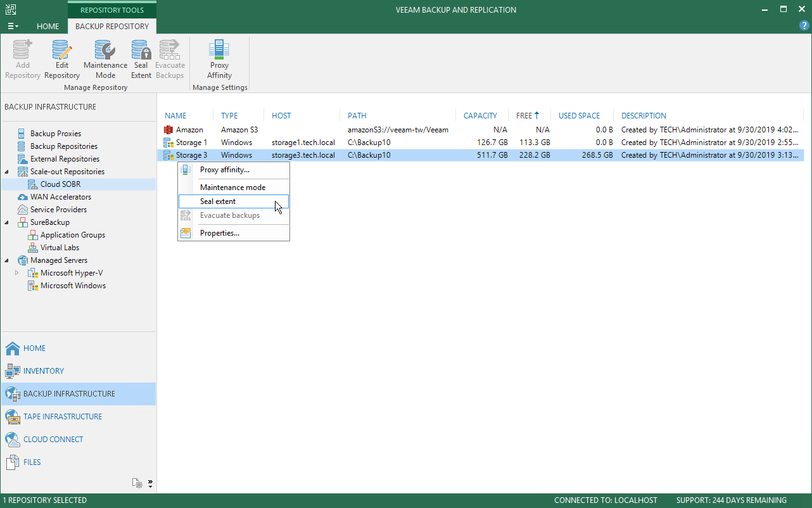
Task: Click the Backup Infrastructure navigation icon
Action: point(13,394)
